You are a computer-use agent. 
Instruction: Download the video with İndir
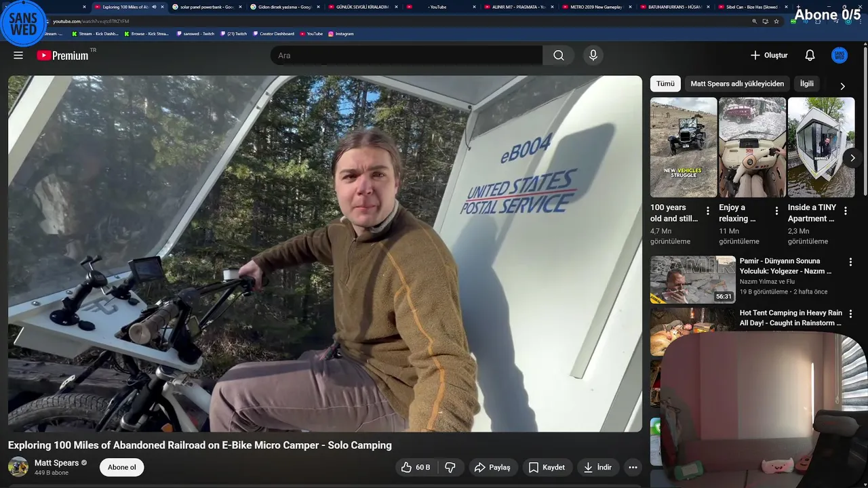(x=597, y=467)
